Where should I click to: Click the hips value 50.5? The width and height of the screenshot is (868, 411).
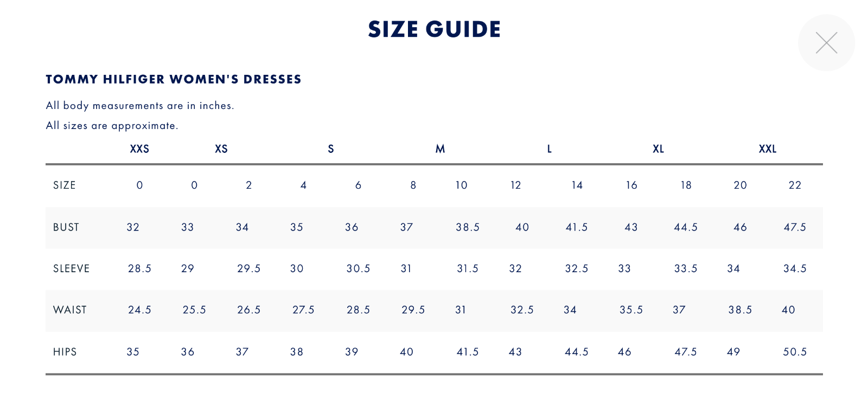[x=795, y=352]
